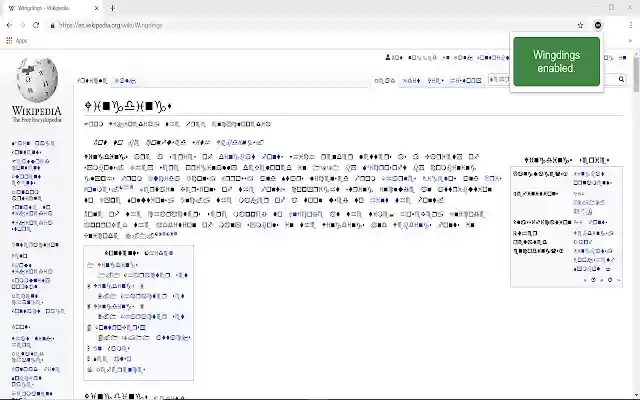Image resolution: width=640 pixels, height=400 pixels.
Task: Open the Apps shortcut in the bookmarks bar
Action: [17, 40]
